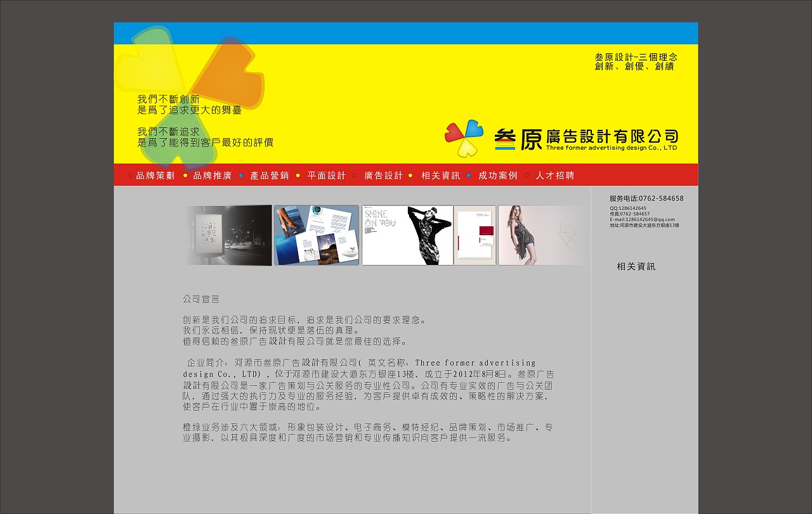View the letterhead stationery thumbnail

click(475, 235)
